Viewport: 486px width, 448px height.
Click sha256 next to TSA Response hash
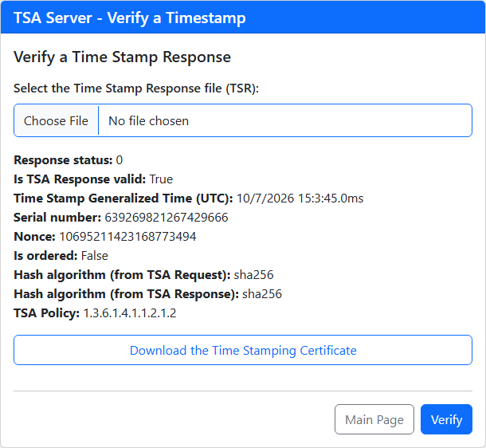[x=262, y=294]
